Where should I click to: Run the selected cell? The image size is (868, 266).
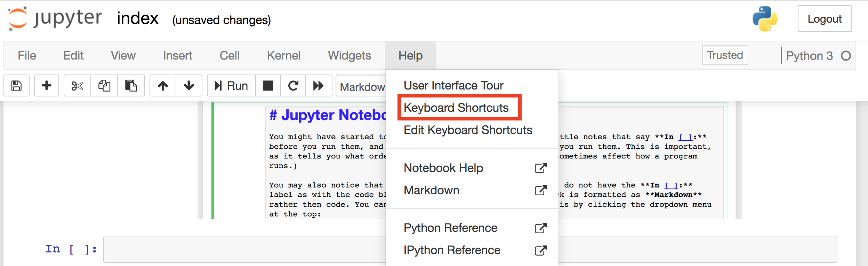coord(231,86)
